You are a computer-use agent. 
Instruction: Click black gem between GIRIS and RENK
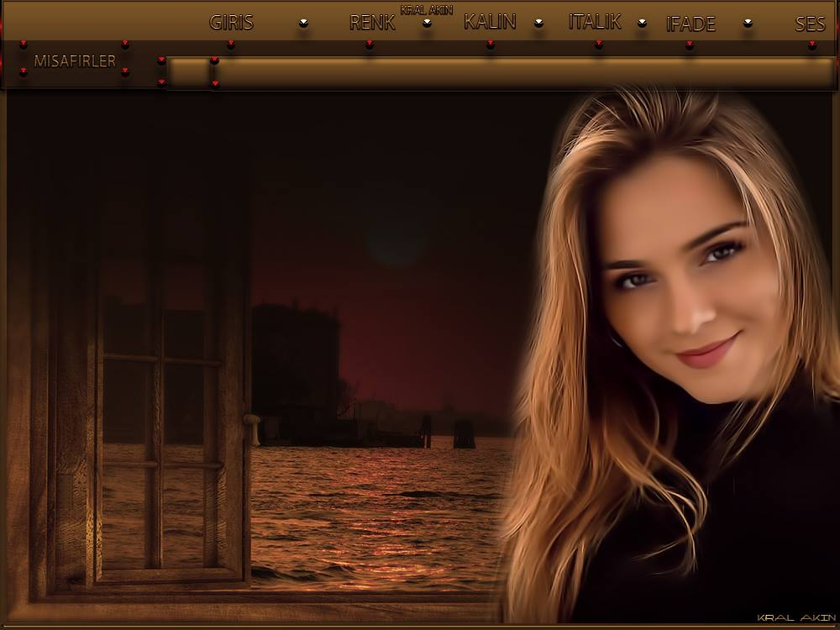click(x=303, y=24)
